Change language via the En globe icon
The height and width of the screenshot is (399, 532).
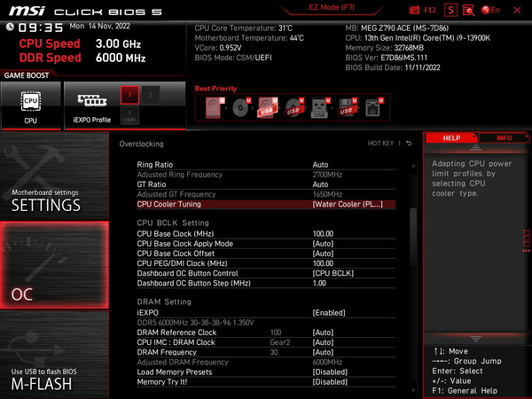tap(490, 10)
